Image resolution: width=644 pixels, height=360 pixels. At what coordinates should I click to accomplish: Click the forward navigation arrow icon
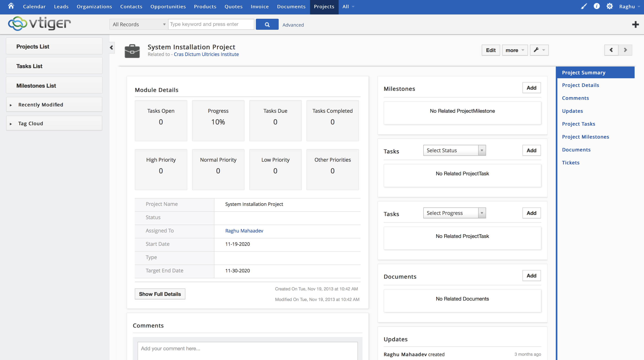click(625, 50)
